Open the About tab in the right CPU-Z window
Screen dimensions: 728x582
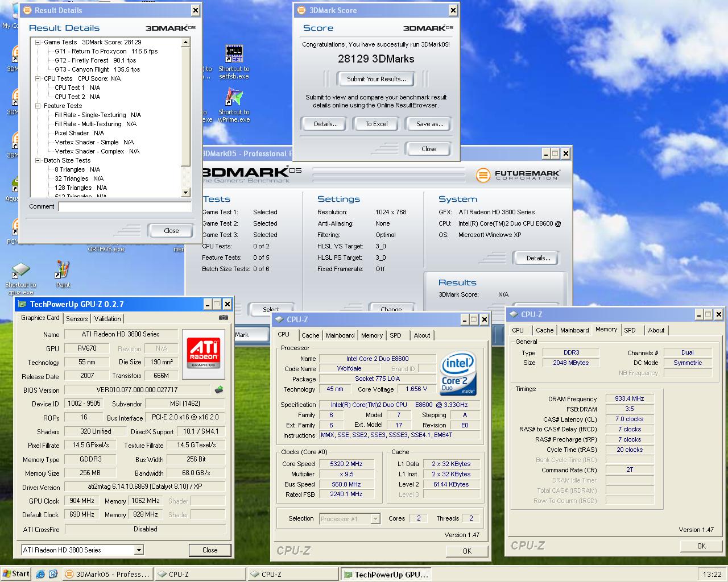656,330
